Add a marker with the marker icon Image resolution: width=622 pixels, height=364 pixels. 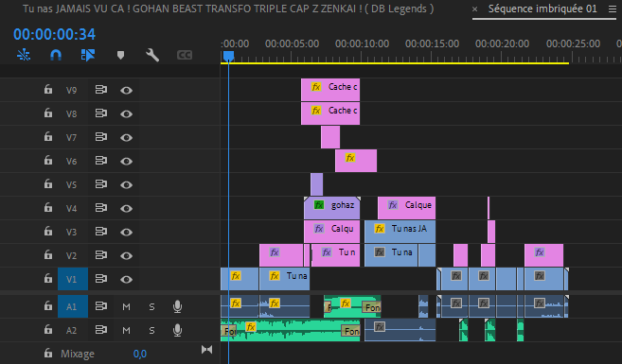pos(120,55)
